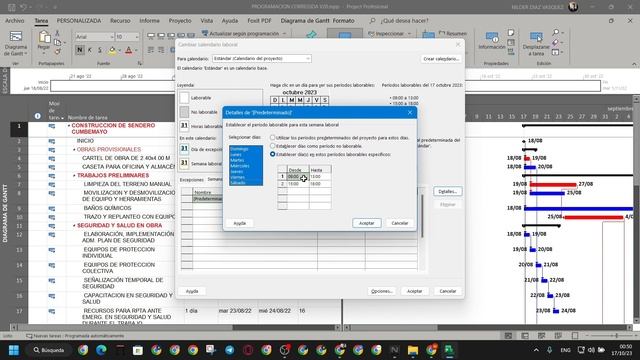This screenshot has width=640, height=360.
Task: Toggle underline S formatting
Action: (x=100, y=50)
